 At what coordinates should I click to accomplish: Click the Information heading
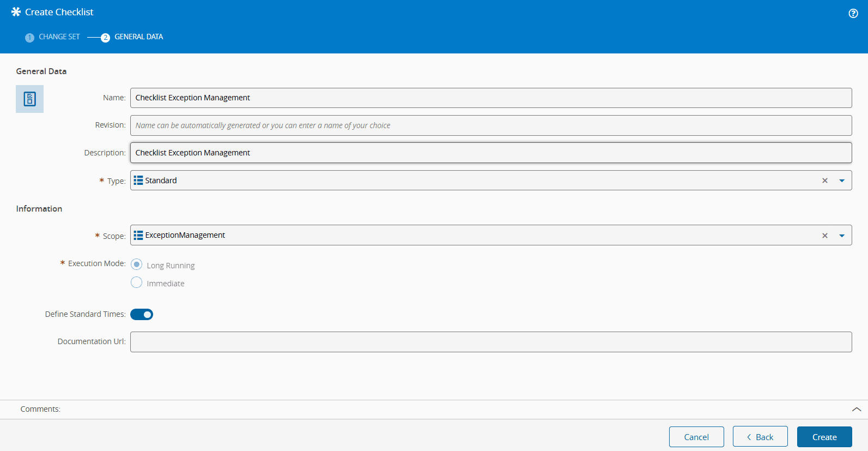(x=39, y=209)
